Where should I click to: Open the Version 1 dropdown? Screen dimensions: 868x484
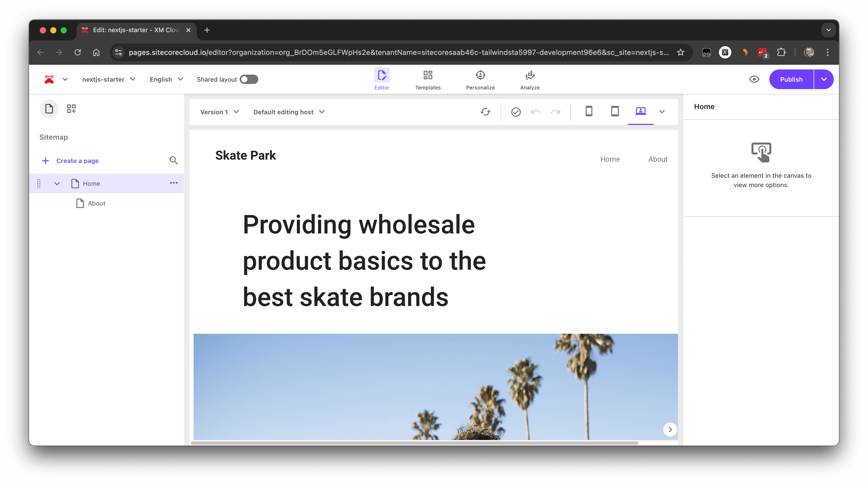219,112
